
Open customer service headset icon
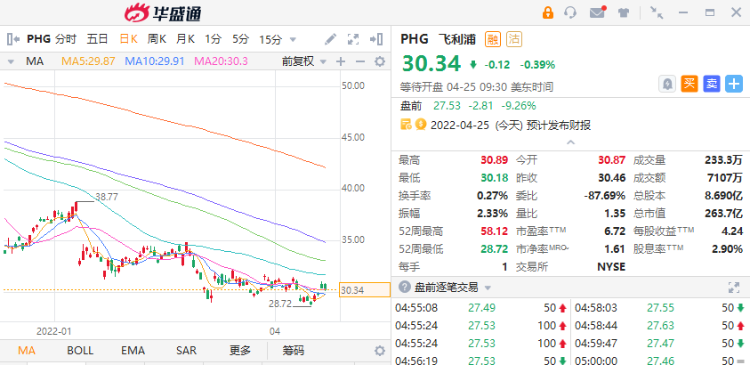pyautogui.click(x=570, y=12)
